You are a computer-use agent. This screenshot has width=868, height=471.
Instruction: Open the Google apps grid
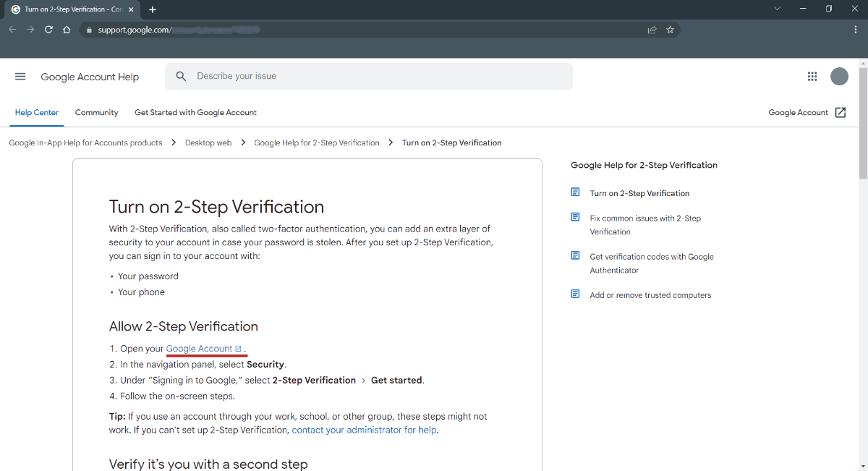coord(812,77)
